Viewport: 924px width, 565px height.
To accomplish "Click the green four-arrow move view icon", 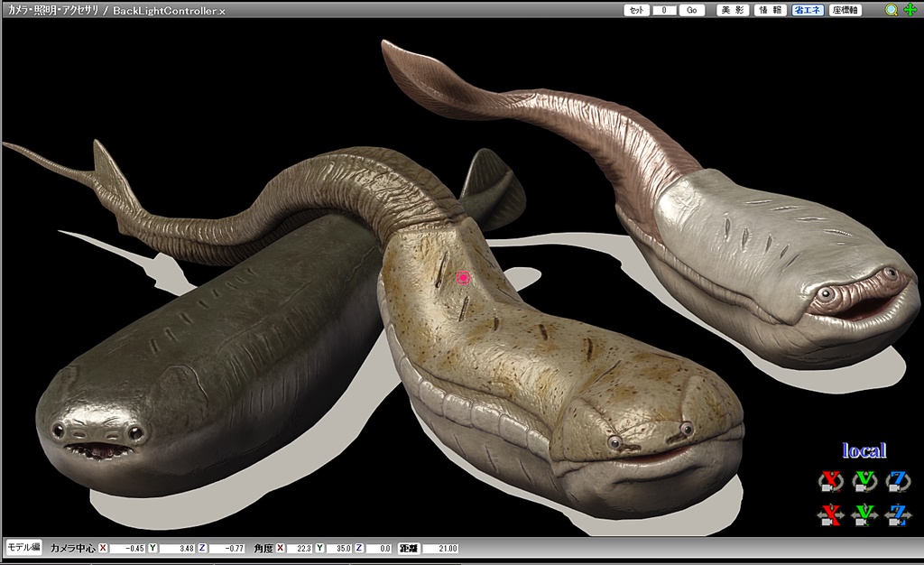I will 910,10.
